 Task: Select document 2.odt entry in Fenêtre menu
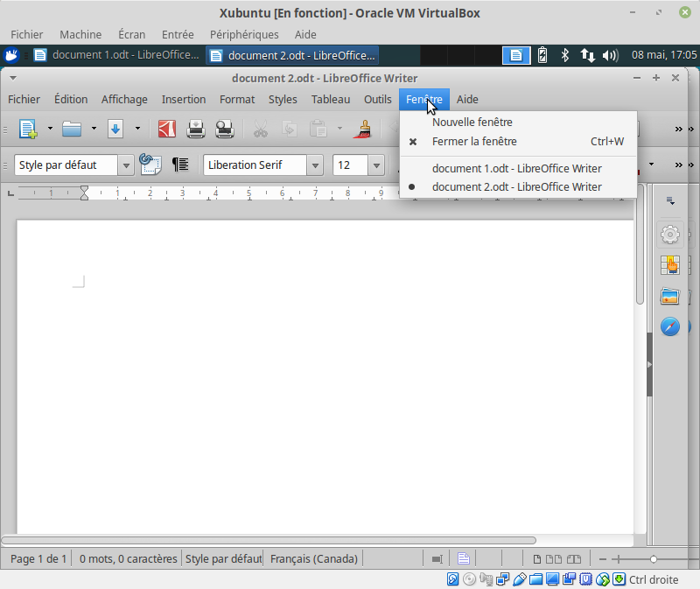516,186
